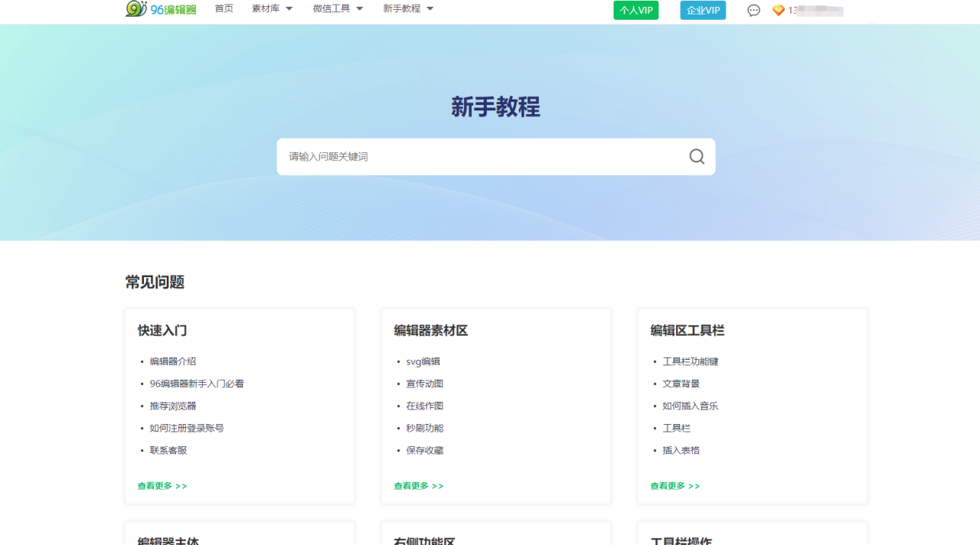The image size is (980, 545).
Task: Open the 如何插入音乐 tutorial link
Action: [691, 406]
